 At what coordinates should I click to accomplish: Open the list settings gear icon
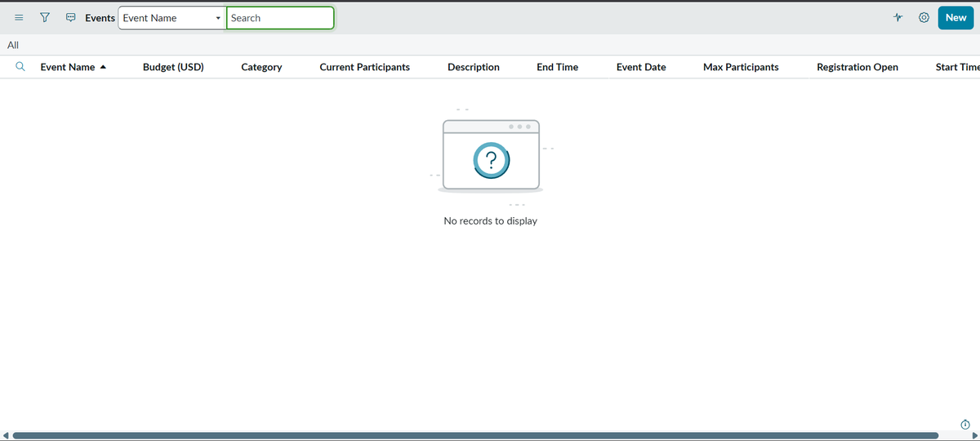tap(924, 18)
